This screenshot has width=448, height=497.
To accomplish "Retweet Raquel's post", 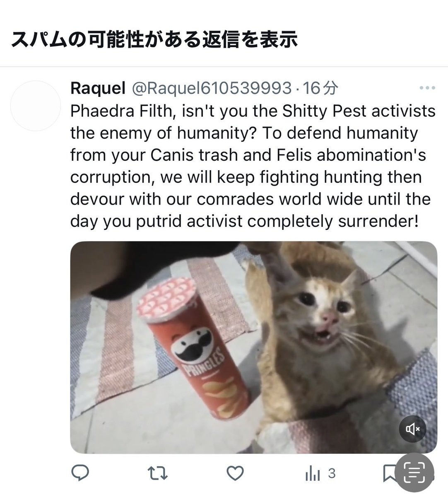I will 158,473.
